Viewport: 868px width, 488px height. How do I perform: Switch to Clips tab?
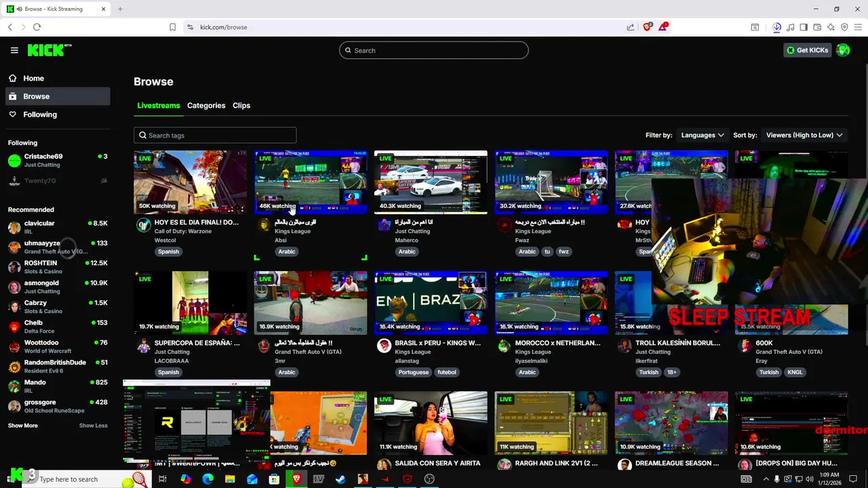(241, 106)
